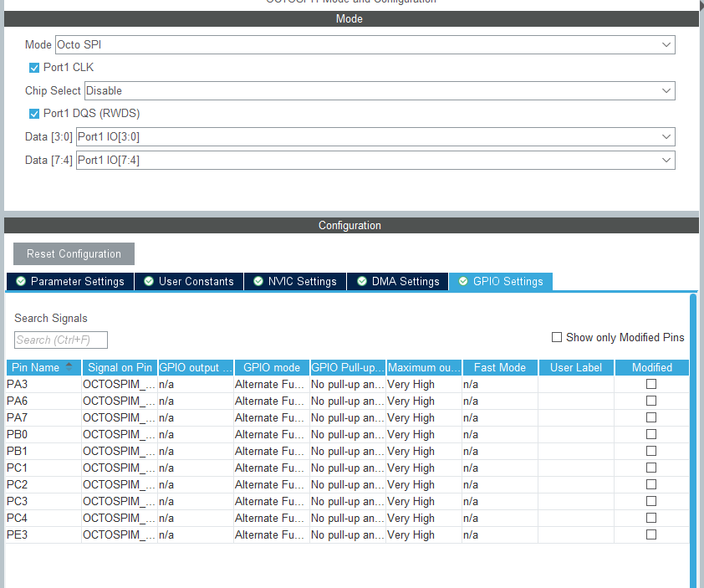
Task: Click the GPIO Settings check icon
Action: (463, 281)
